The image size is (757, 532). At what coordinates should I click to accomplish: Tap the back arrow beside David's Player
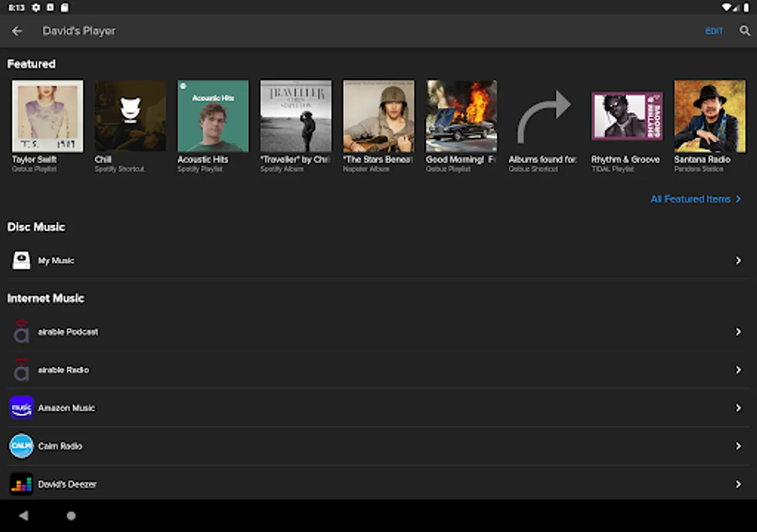[17, 31]
